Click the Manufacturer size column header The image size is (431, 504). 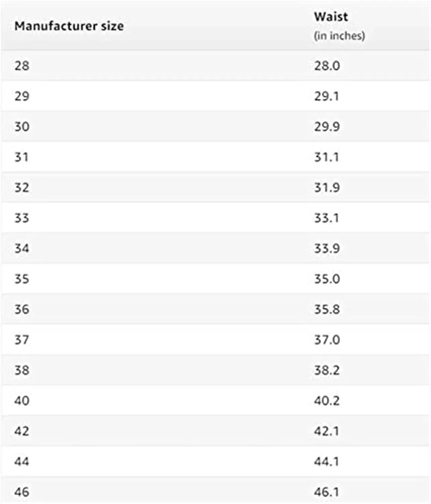coord(69,26)
